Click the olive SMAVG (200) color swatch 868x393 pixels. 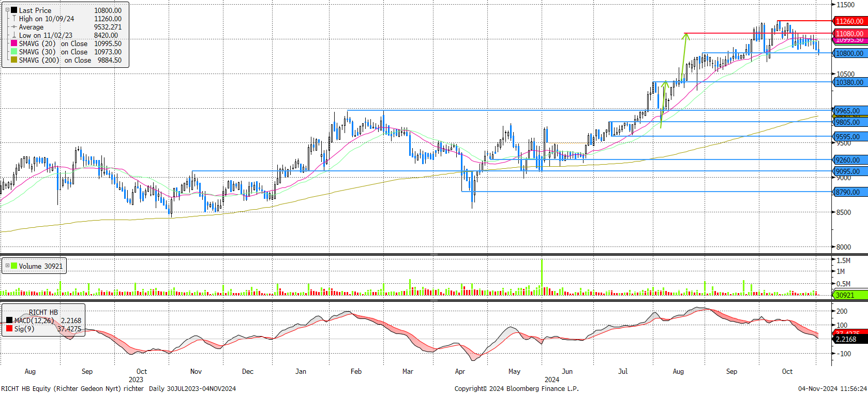[x=14, y=60]
